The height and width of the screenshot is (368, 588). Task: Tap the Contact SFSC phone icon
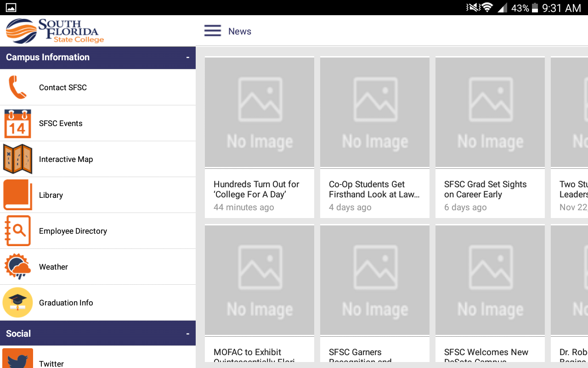[x=17, y=87]
